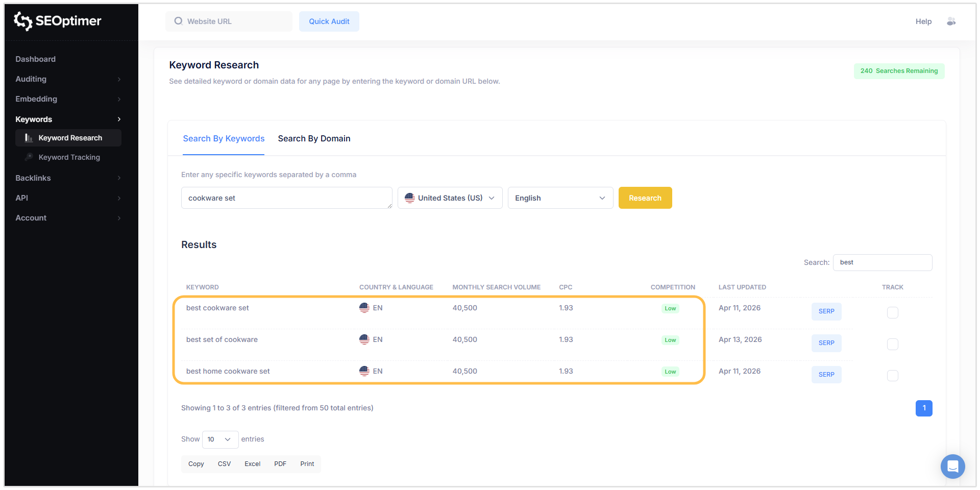Check the Track box for best set of cookware
Screen dimensions: 980x490
892,344
